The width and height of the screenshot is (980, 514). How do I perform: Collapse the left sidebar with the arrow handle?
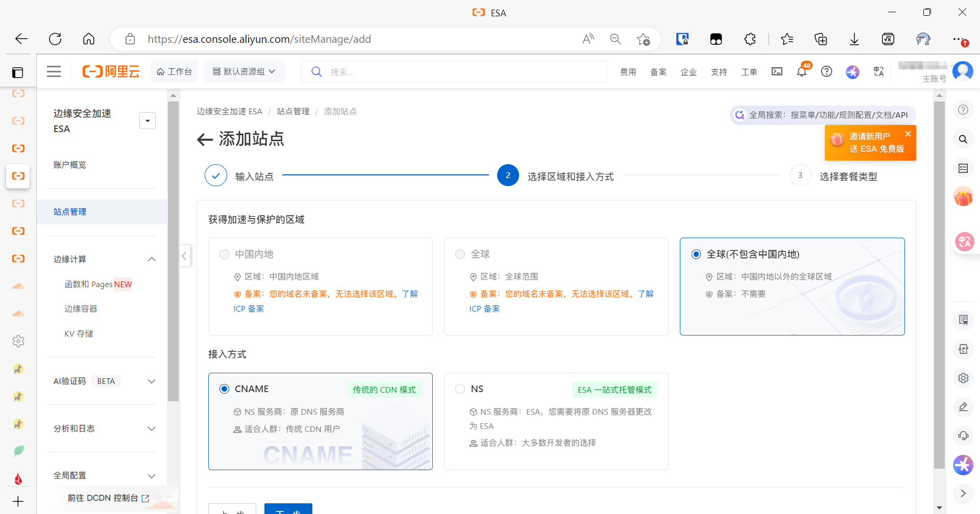click(184, 255)
